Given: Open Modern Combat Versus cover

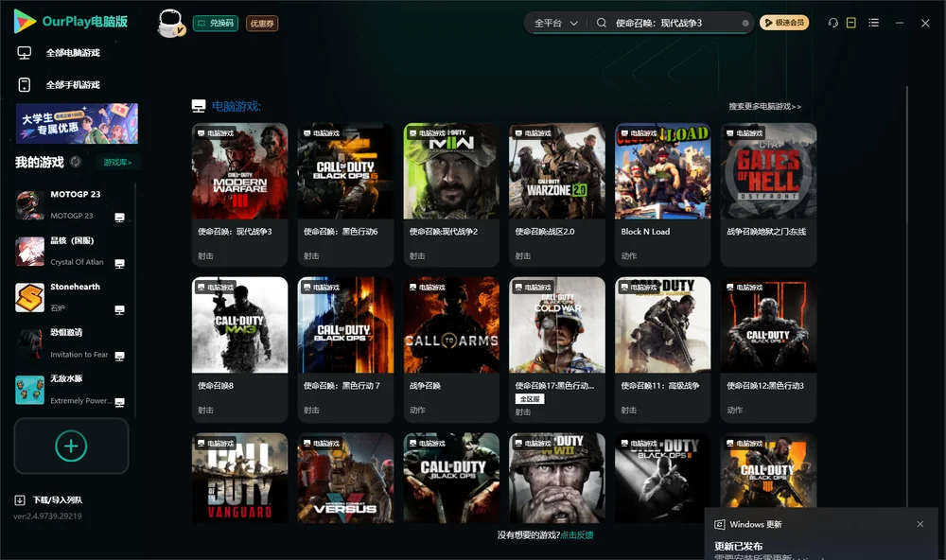Looking at the screenshot, I should [x=345, y=478].
